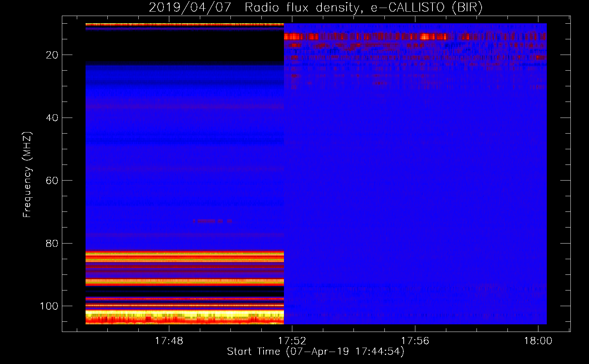Click the 18:00 time tick label
The height and width of the screenshot is (364, 589).
pyautogui.click(x=538, y=341)
